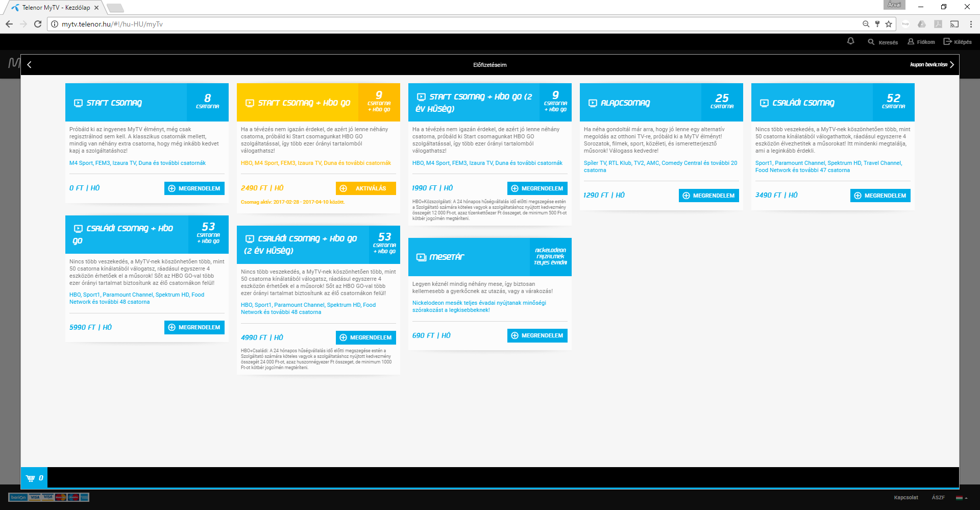The width and height of the screenshot is (980, 510).
Task: Click the play icon on the yellow Start csomag + HBO GO header
Action: pyautogui.click(x=250, y=103)
